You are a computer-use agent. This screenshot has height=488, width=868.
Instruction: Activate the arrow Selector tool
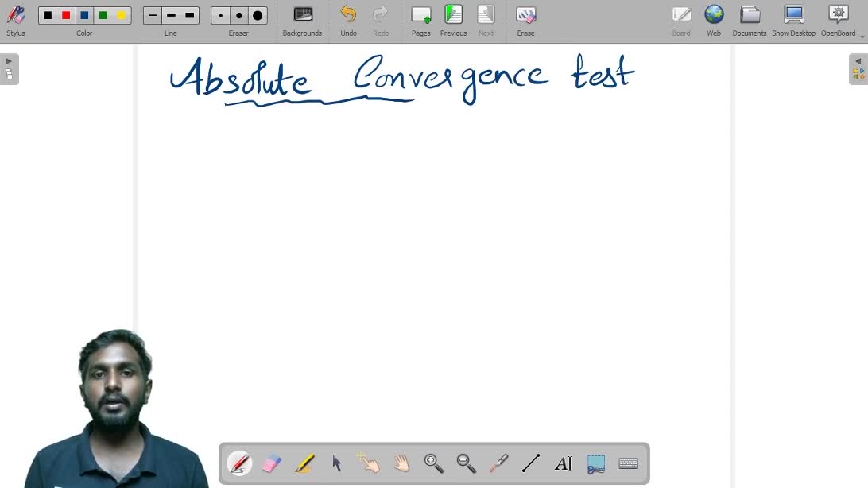[x=336, y=463]
